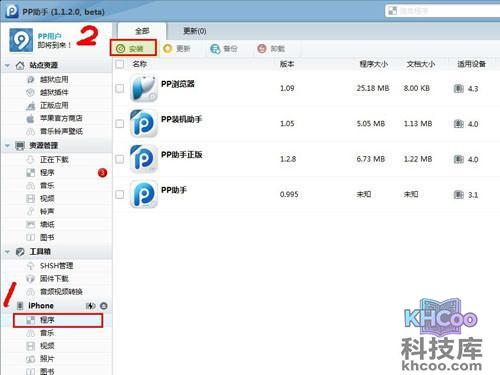The width and height of the screenshot is (500, 375).
Task: Select 音乐 under the iPhone device
Action: click(x=47, y=333)
